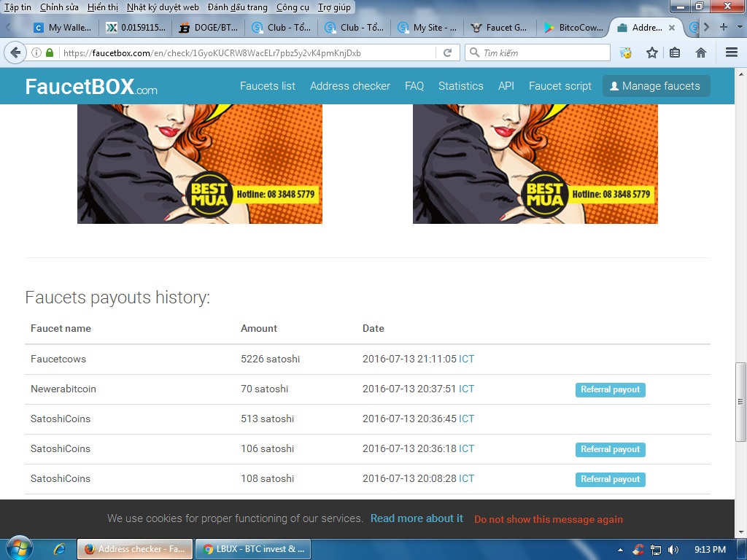Open the Nhật ký duyệt web menu
Screen dimensions: 747x560
click(163, 7)
